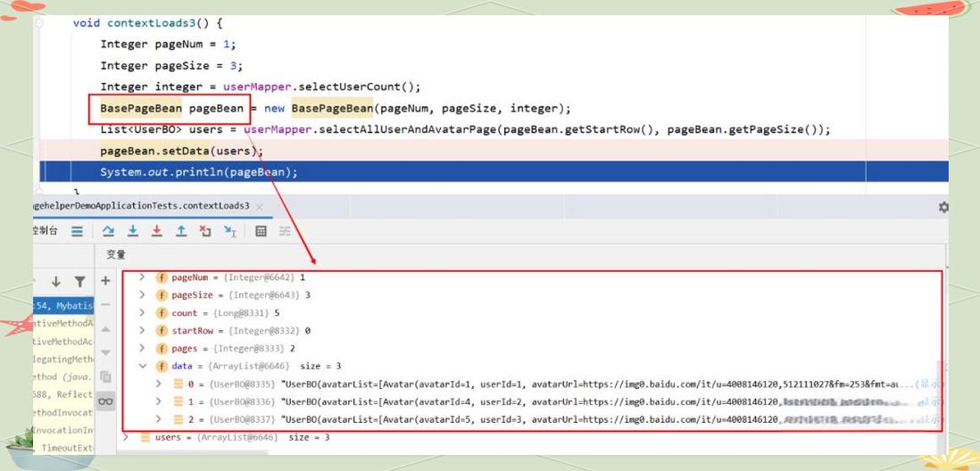Click the selectAllUserAndAvatarPage method call
The image size is (980, 471).
(x=408, y=129)
